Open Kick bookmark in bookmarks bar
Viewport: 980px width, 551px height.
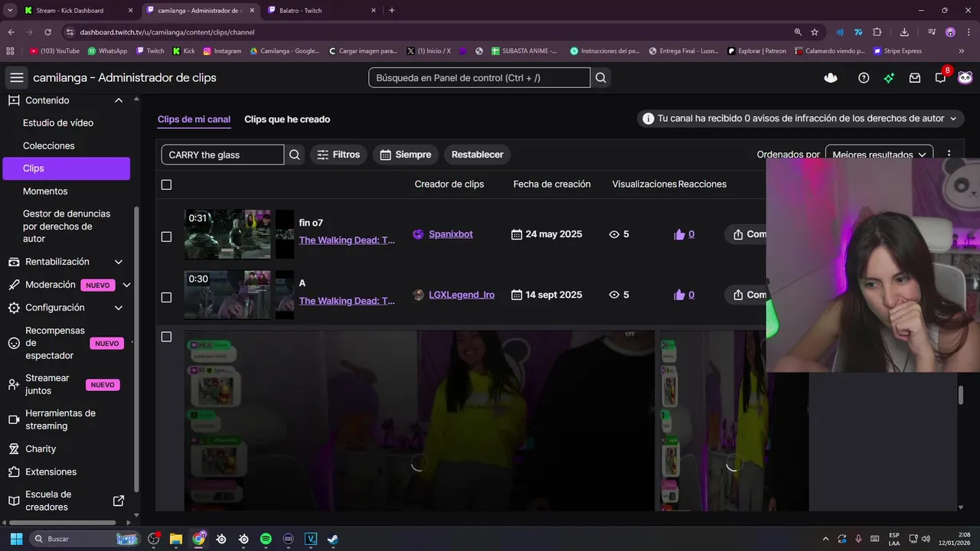[x=184, y=51]
